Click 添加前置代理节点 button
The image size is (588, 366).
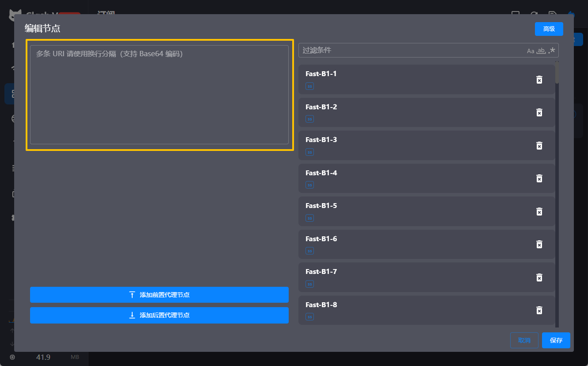click(x=159, y=295)
